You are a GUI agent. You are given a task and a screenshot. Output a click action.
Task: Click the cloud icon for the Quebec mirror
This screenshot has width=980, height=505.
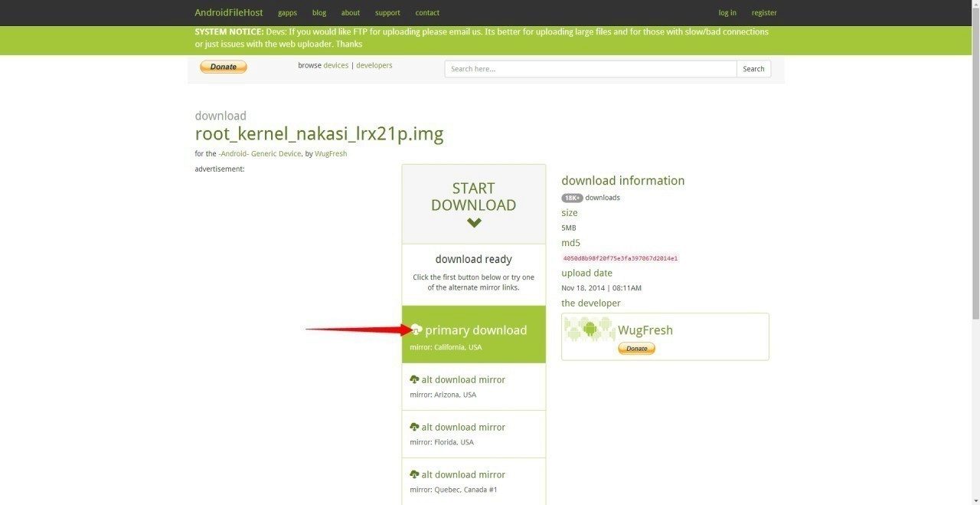414,474
